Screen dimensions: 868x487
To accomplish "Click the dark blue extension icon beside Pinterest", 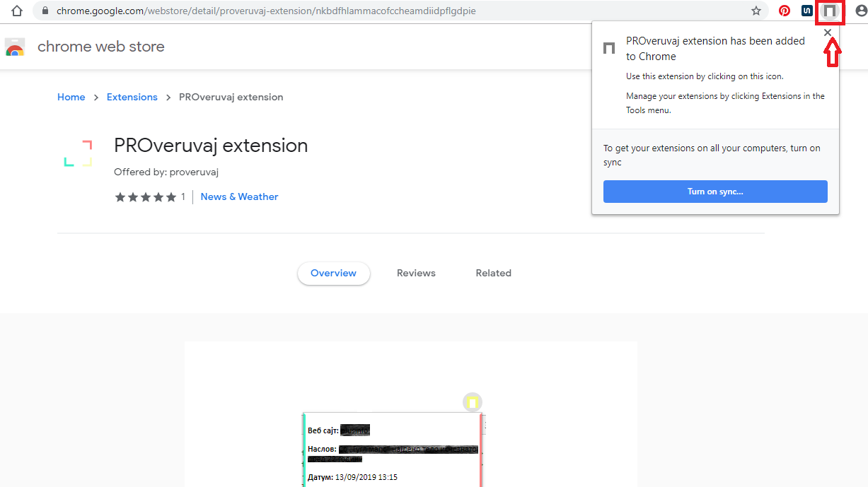I will [806, 11].
